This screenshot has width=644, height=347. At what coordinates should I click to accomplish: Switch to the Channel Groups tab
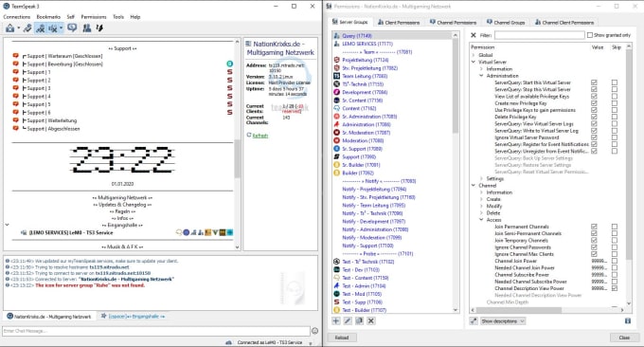506,23
